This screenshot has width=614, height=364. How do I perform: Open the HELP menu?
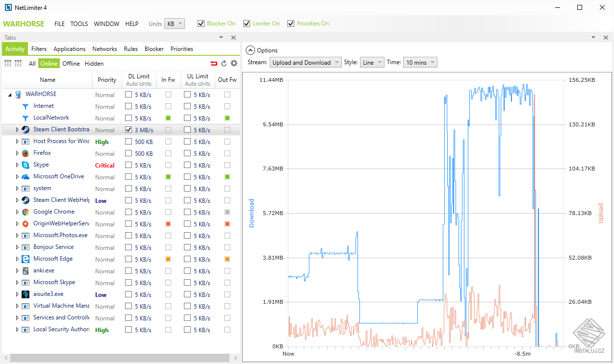click(x=132, y=24)
